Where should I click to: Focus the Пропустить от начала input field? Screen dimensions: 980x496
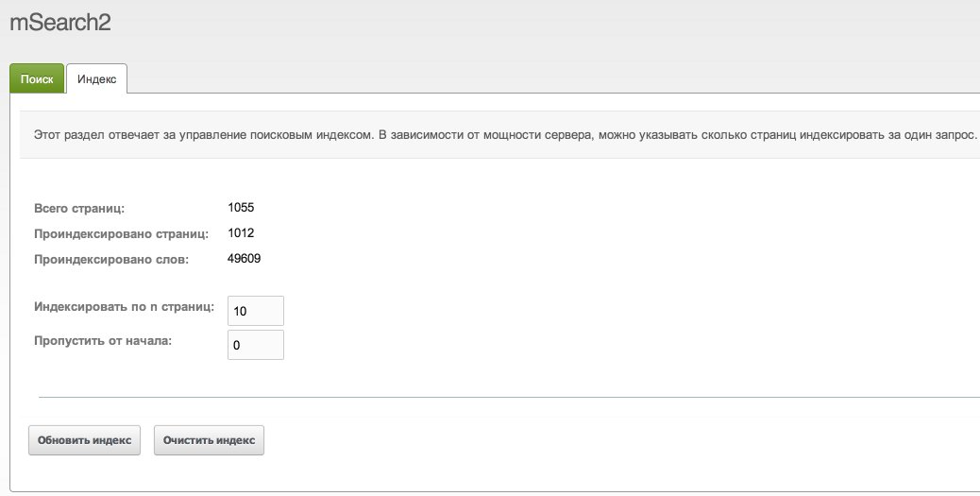(256, 345)
